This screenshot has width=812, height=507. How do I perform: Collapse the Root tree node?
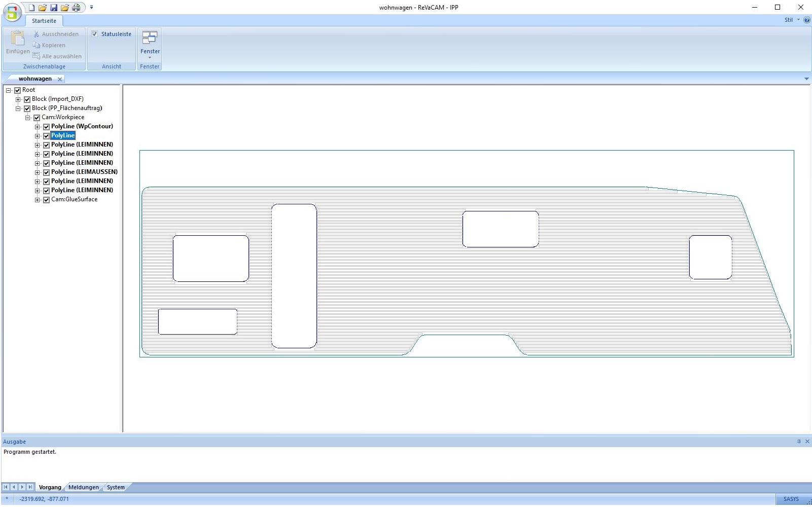coord(8,90)
